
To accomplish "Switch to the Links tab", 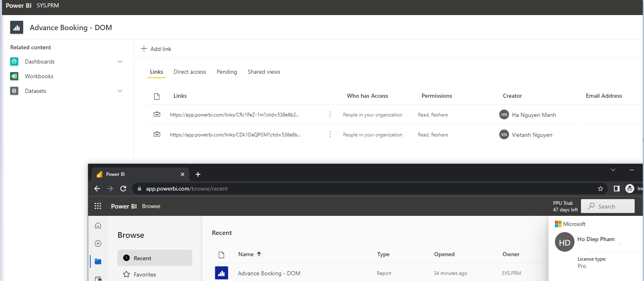I will [x=157, y=72].
